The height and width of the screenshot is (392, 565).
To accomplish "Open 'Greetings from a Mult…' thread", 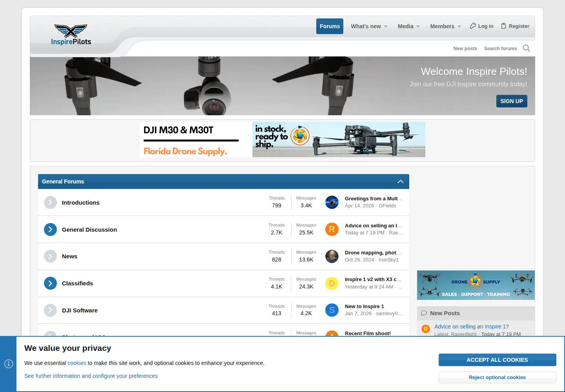I will (374, 199).
